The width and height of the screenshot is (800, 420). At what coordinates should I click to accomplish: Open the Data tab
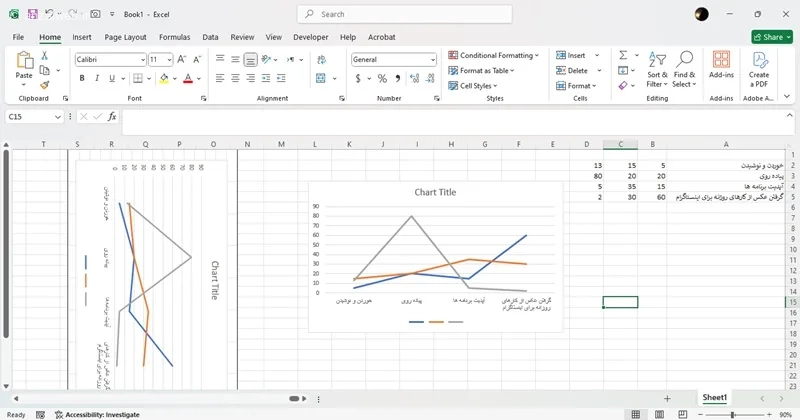[x=210, y=37]
